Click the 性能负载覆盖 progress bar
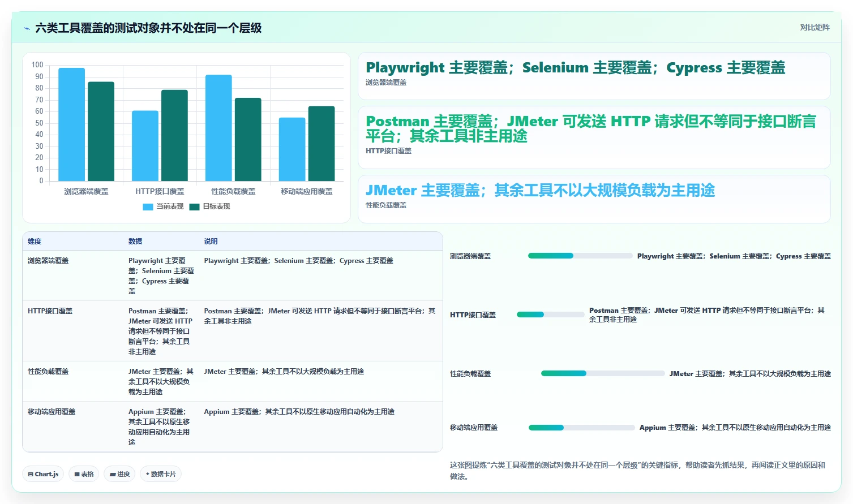Screen dimensions: 853x504 point(603,373)
